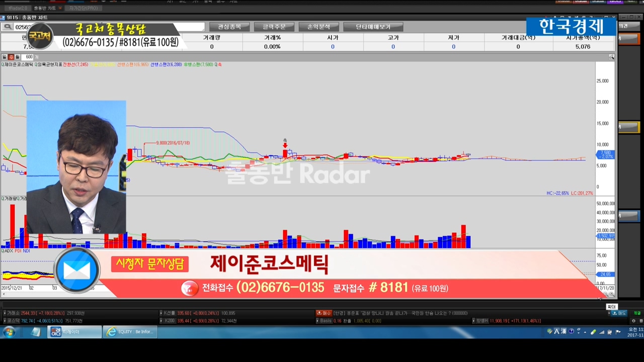The width and height of the screenshot is (644, 362).
Task: Click the chart settings icon at top-right of chart
Action: point(611,57)
